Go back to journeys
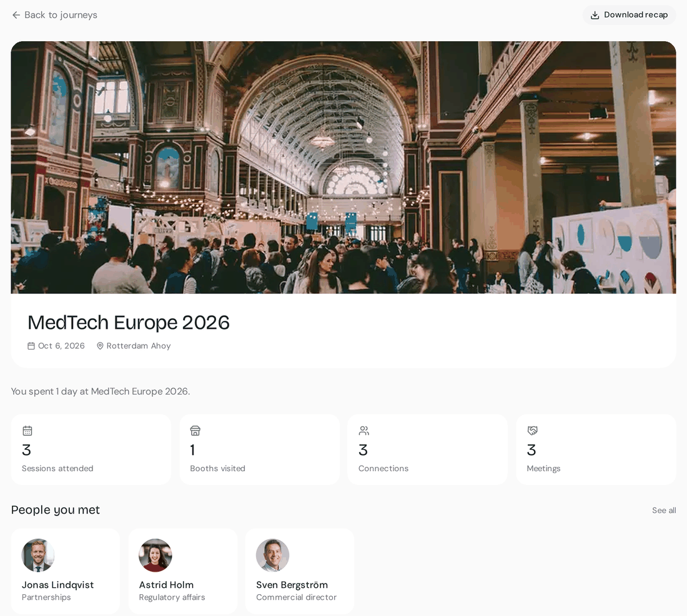 pos(54,15)
